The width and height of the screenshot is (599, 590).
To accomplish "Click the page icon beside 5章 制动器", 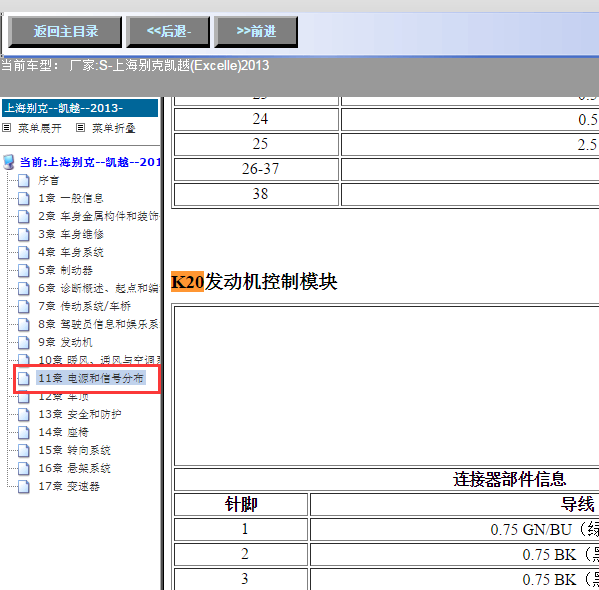I will pyautogui.click(x=24, y=271).
